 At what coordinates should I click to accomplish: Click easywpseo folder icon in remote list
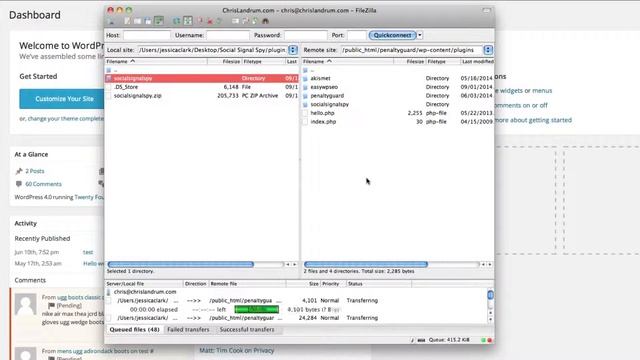305,87
